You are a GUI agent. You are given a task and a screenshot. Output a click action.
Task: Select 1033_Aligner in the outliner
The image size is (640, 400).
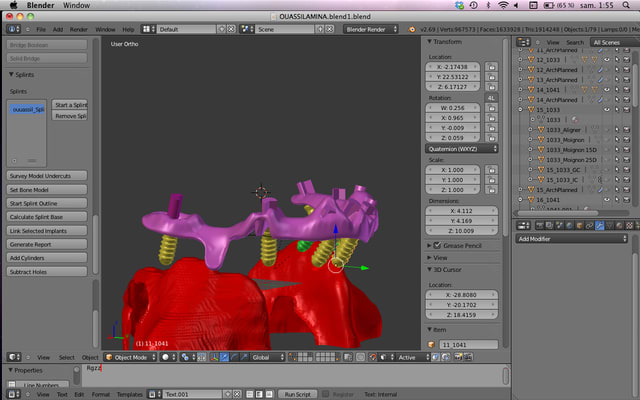point(564,130)
